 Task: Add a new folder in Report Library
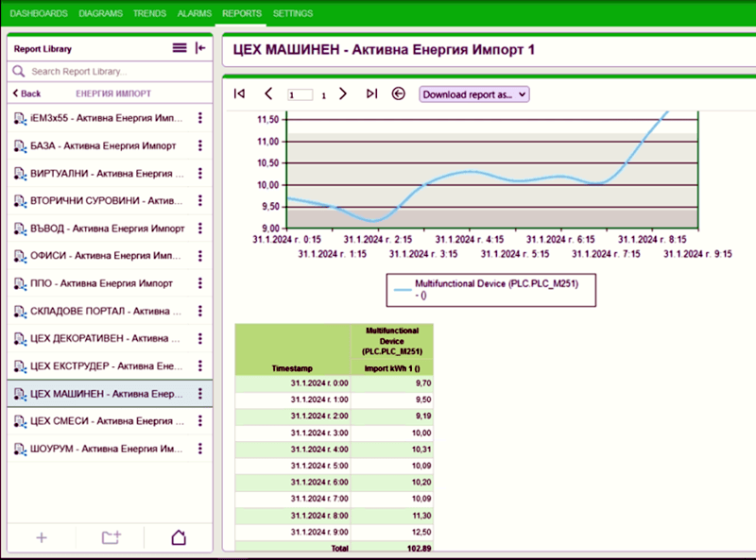tap(111, 537)
